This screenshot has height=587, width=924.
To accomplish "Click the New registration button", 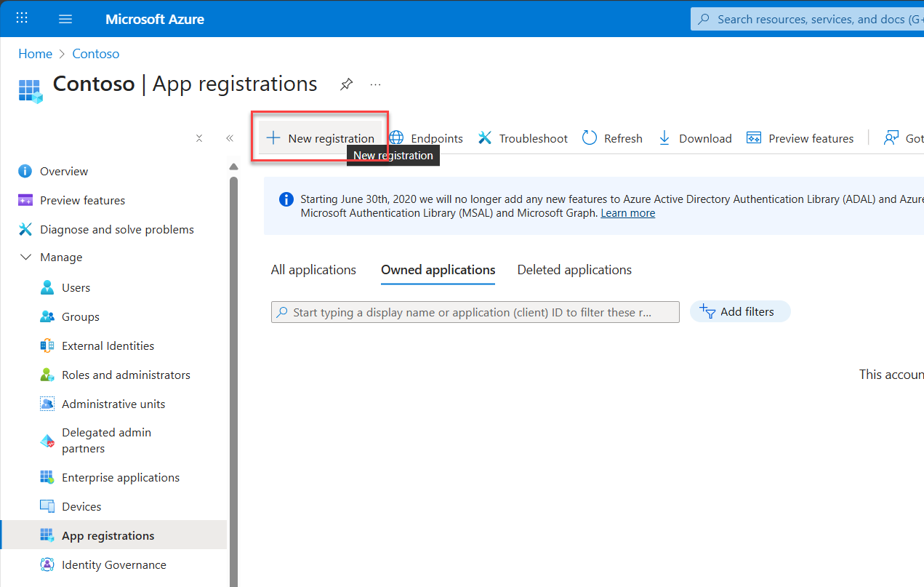I will 320,138.
